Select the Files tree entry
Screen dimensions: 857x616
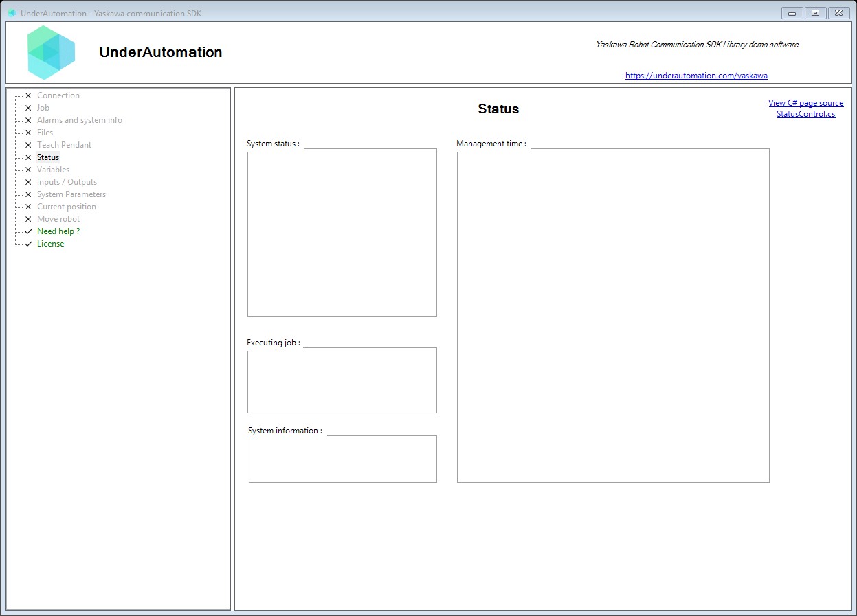[45, 133]
